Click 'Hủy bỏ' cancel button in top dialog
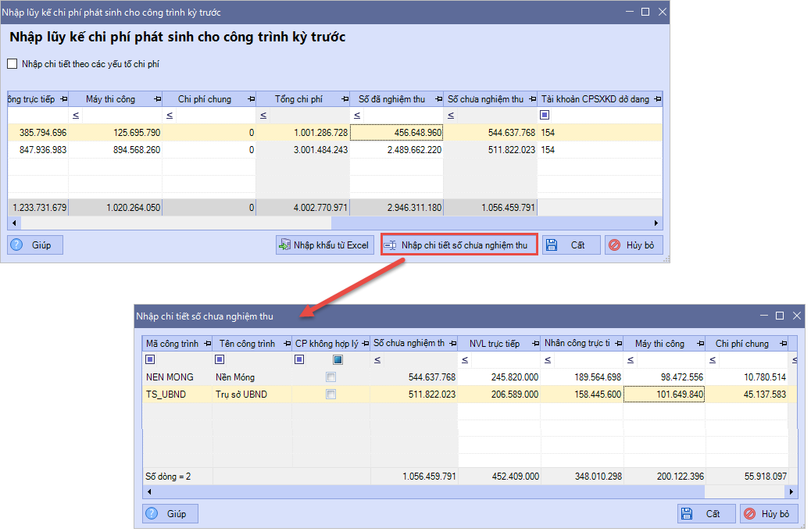 633,245
